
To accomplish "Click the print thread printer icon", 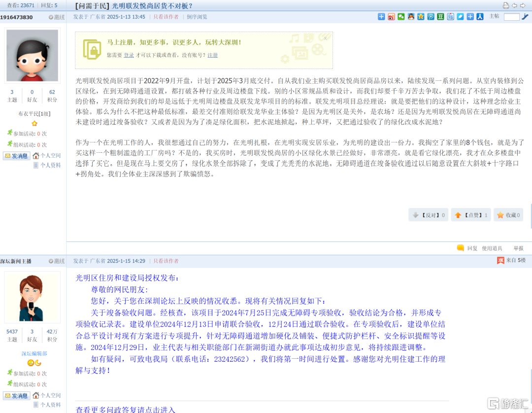I will click(x=505, y=5).
